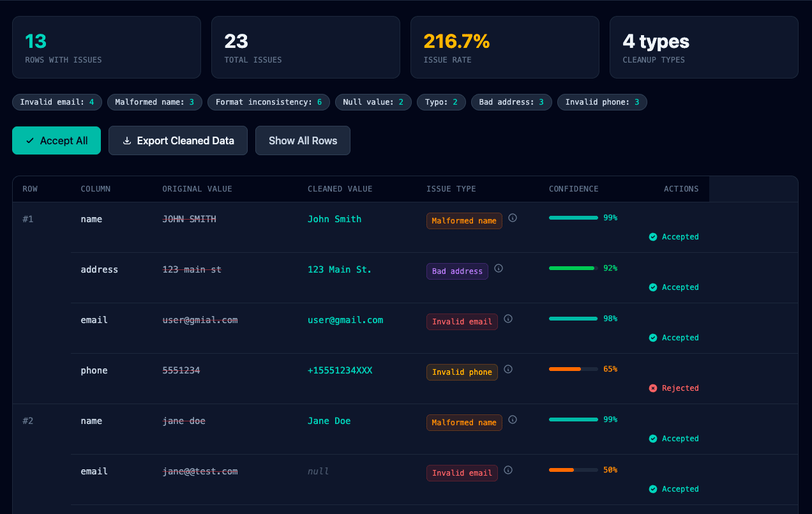The height and width of the screenshot is (514, 812).
Task: Click original value jane@@test.com
Action: [200, 471]
